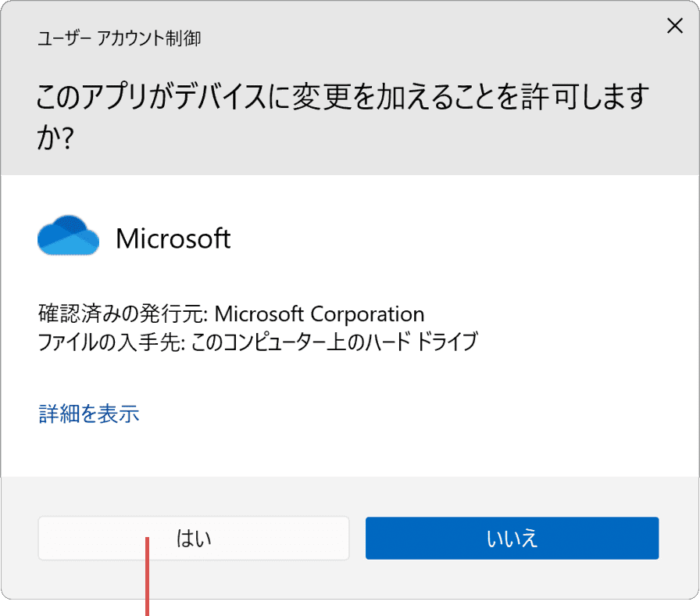Expand more details via 詳細を表示

pos(89,414)
